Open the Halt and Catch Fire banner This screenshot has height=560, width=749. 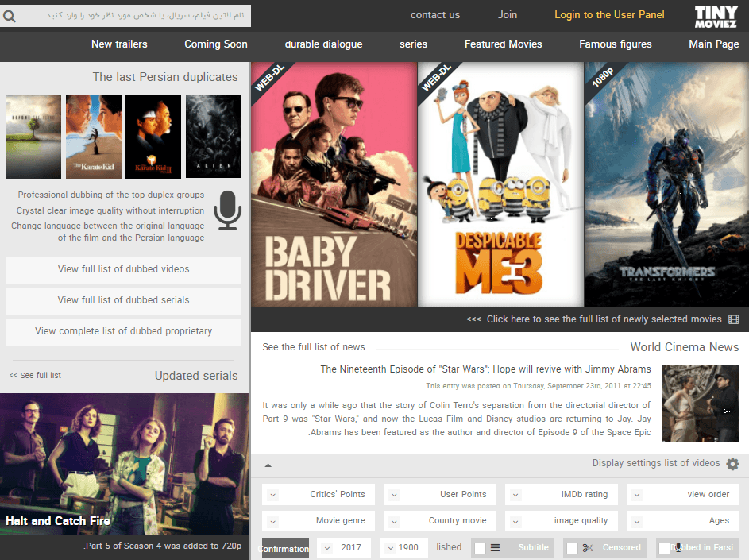tap(125, 464)
